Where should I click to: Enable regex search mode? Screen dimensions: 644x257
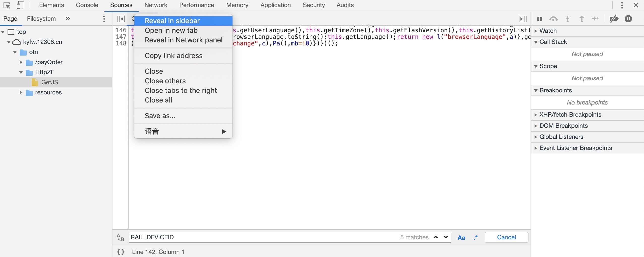475,237
